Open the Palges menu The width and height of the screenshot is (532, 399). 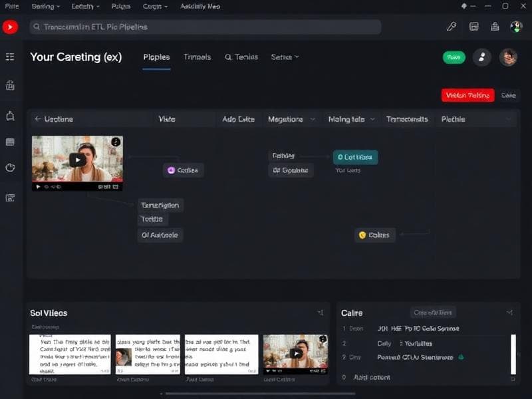(121, 7)
